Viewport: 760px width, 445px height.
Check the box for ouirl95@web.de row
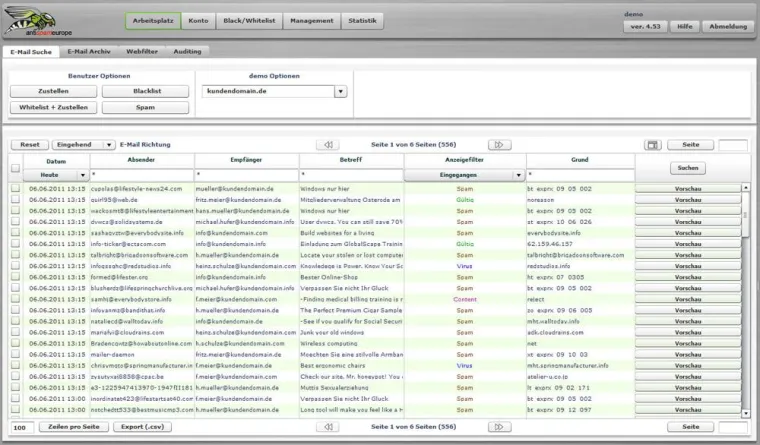pyautogui.click(x=15, y=199)
